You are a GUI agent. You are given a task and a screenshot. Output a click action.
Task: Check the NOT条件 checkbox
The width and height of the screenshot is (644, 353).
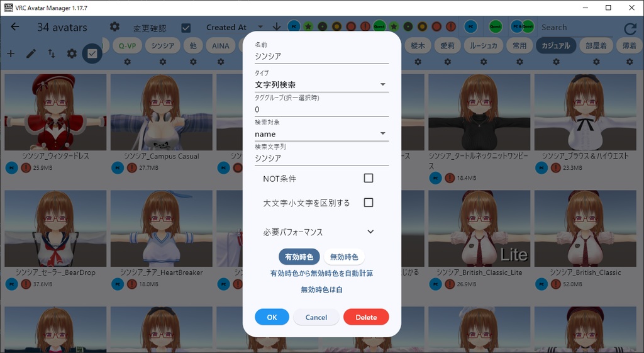pos(369,178)
